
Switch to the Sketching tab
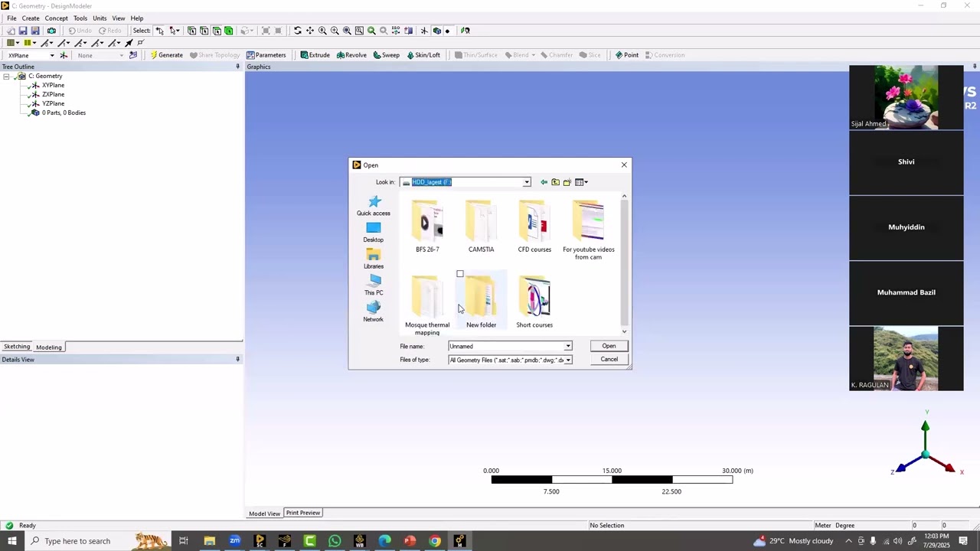[17, 347]
